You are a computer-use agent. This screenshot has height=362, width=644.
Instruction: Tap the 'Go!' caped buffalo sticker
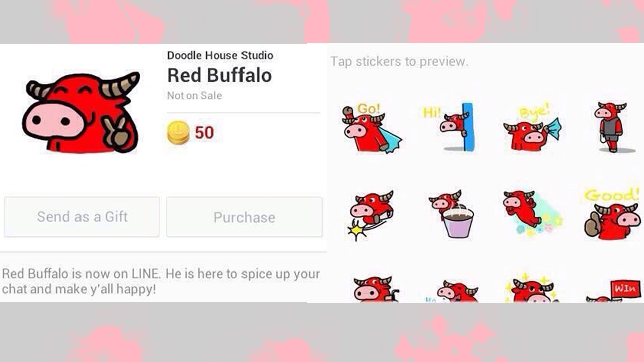coord(371,128)
